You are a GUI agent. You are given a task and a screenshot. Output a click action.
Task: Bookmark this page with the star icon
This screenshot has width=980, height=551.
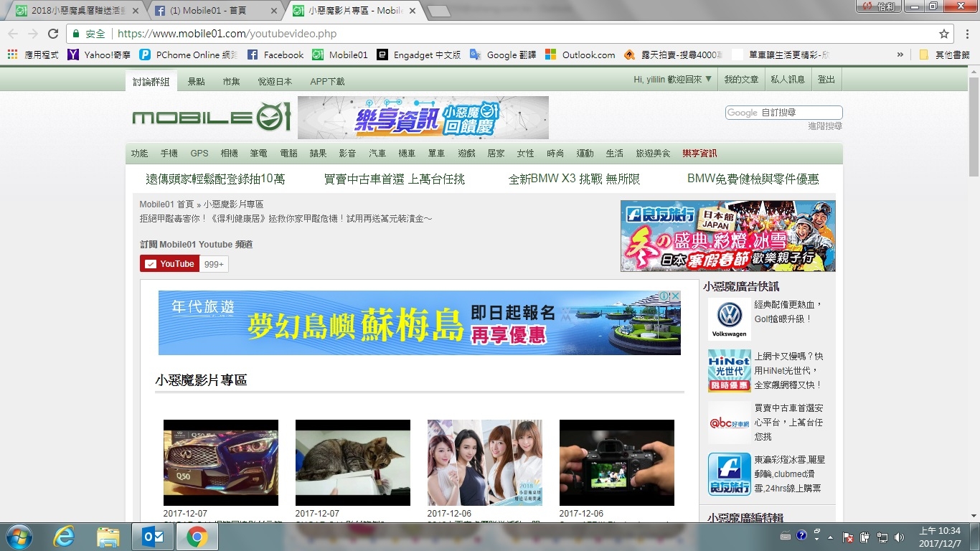(944, 34)
